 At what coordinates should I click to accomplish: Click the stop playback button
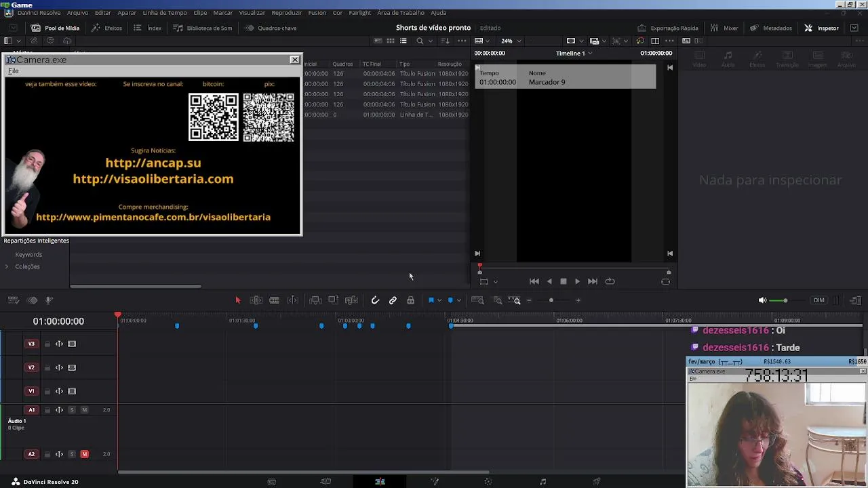pyautogui.click(x=563, y=281)
